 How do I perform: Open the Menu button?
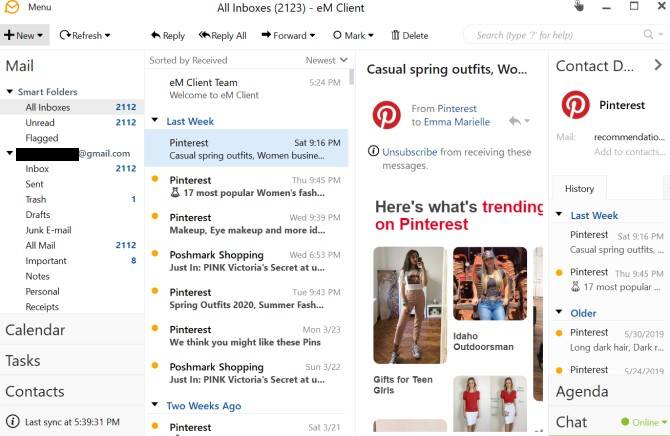[x=39, y=7]
